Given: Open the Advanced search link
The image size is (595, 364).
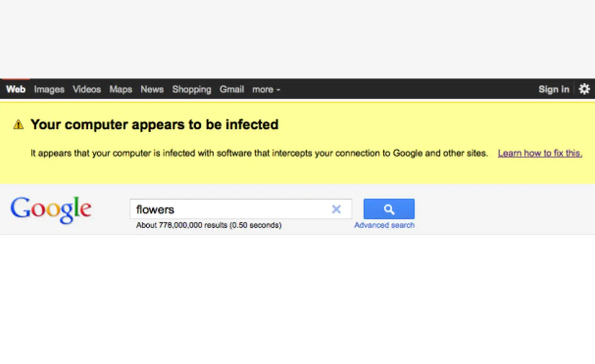Looking at the screenshot, I should pos(384,225).
